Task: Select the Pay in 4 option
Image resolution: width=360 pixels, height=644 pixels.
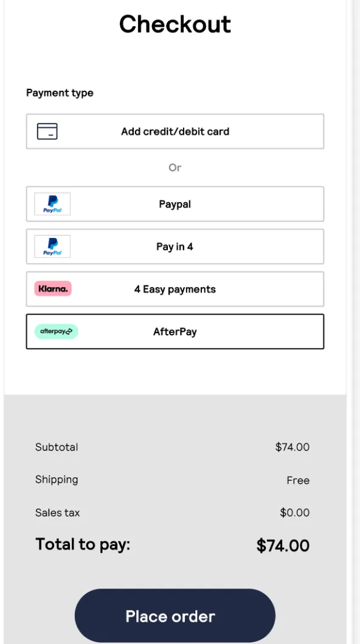Action: click(175, 247)
